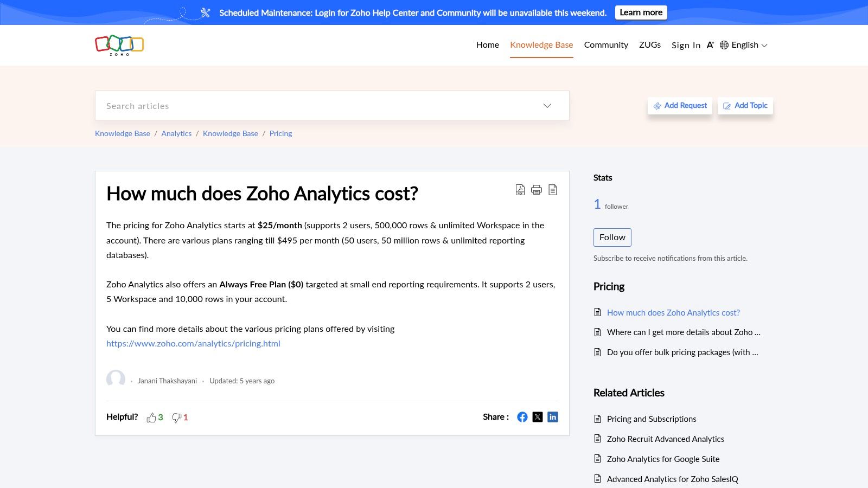Switch to the Community tab

pyautogui.click(x=606, y=44)
